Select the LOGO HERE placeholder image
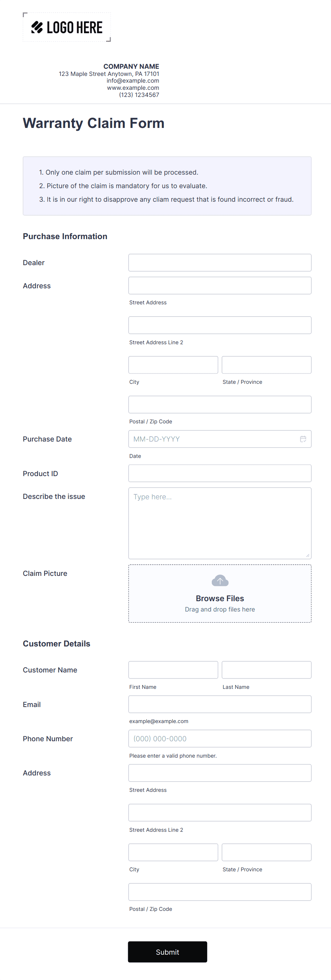Image resolution: width=331 pixels, height=980 pixels. [67, 27]
